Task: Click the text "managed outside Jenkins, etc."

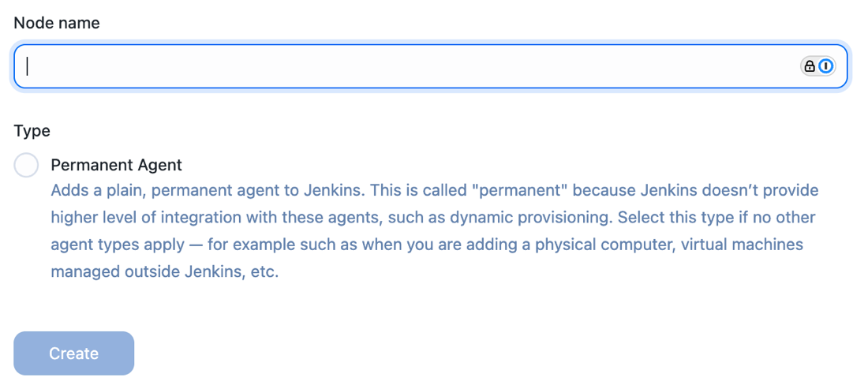Action: tap(164, 272)
